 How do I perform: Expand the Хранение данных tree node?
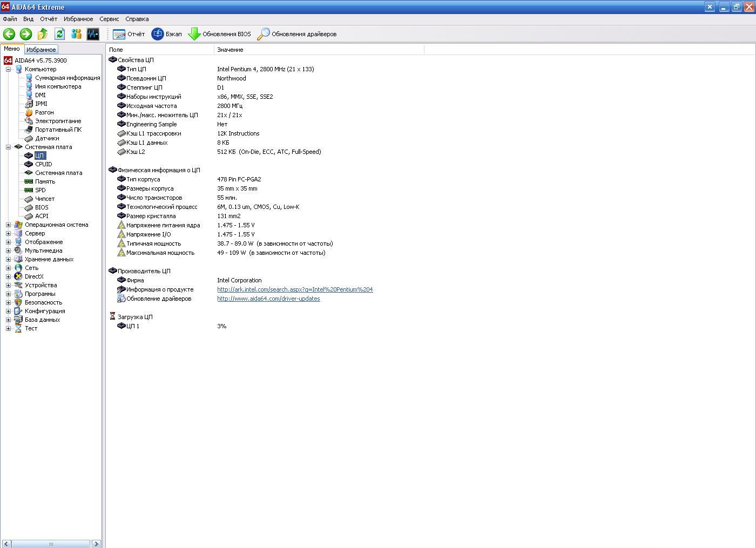8,259
